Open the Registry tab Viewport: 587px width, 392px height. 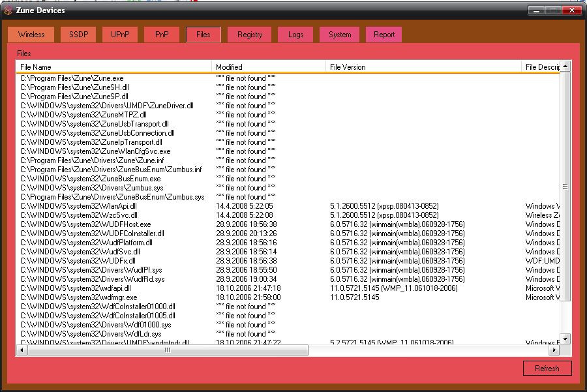tap(250, 35)
